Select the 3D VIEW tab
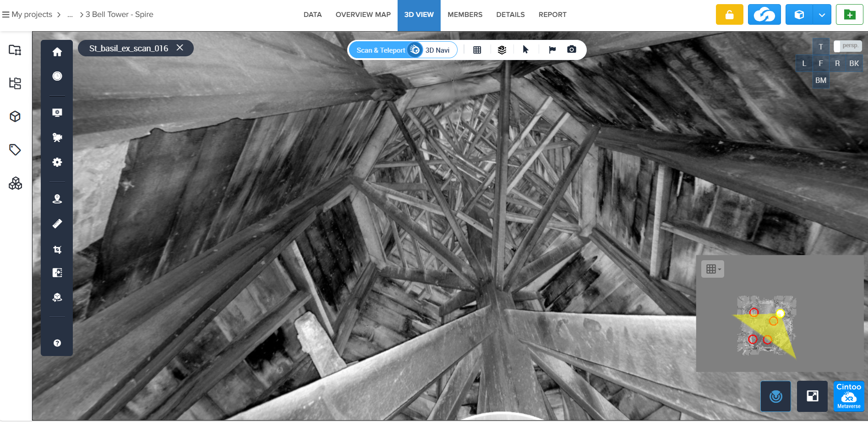This screenshot has width=868, height=422. (419, 16)
